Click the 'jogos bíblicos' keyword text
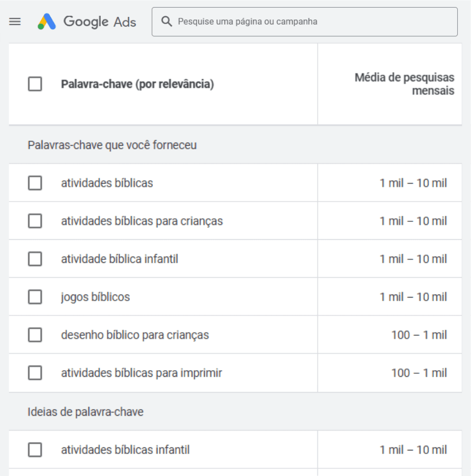The image size is (471, 476). 95,297
